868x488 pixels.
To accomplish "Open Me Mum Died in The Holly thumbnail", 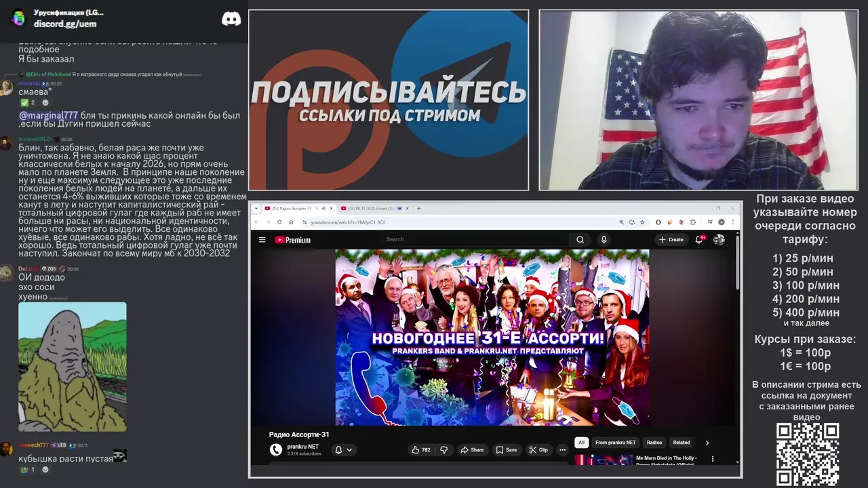I will 604,460.
